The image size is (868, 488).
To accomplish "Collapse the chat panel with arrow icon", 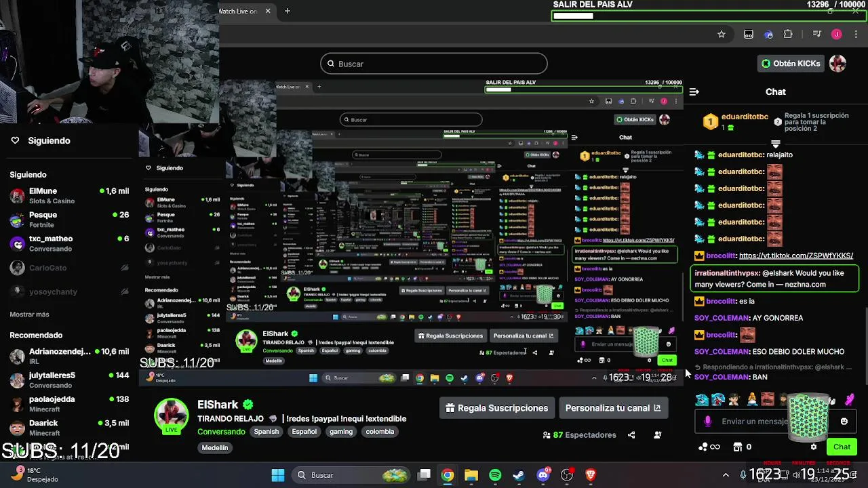I will tap(694, 91).
